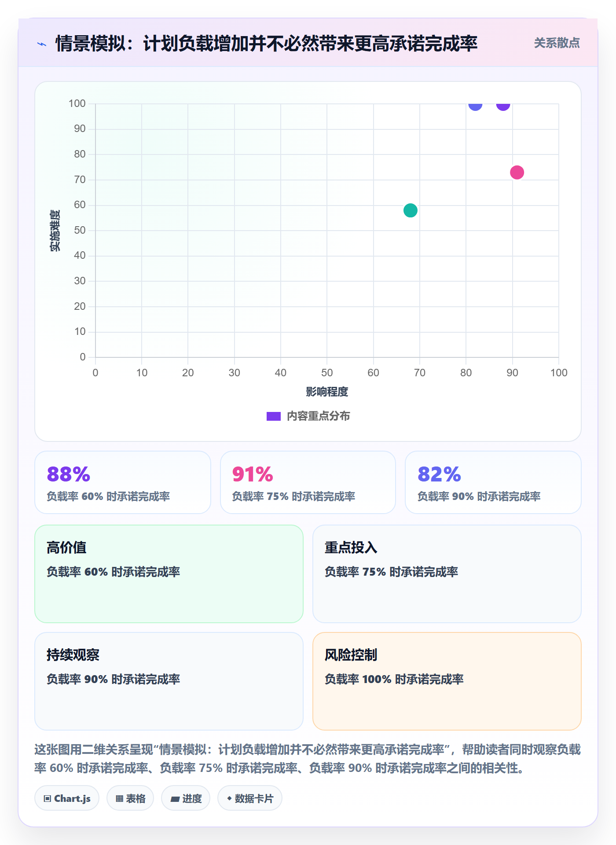Screen dimensions: 616x845
Task: Click the 影响程度 x-axis title
Action: tap(327, 392)
